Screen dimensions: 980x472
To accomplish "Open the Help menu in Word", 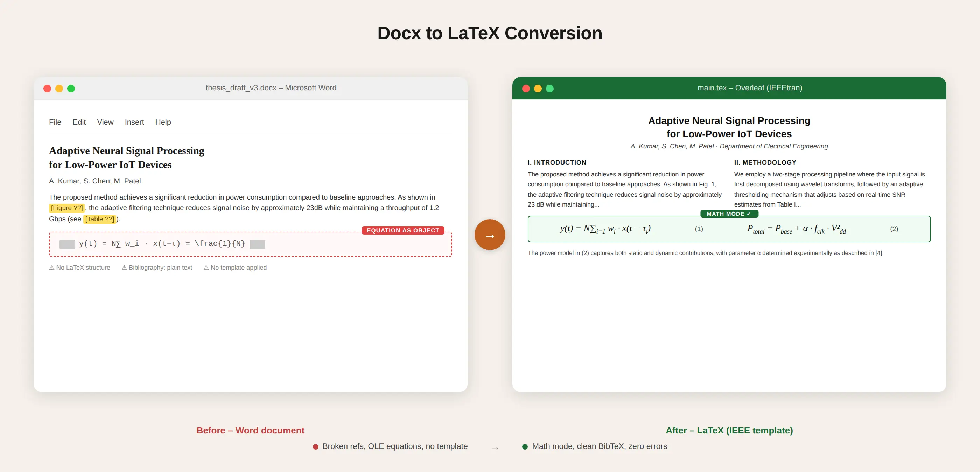I will pos(163,122).
